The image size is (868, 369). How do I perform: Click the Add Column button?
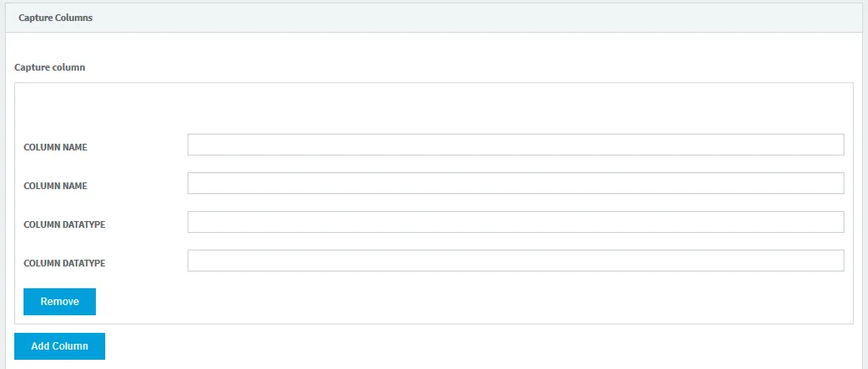60,346
